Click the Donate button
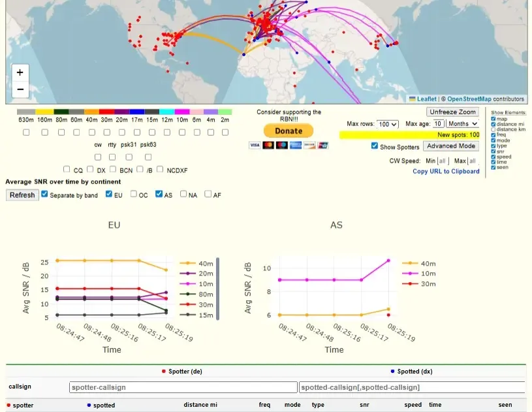The height and width of the screenshot is (412, 532). (289, 131)
